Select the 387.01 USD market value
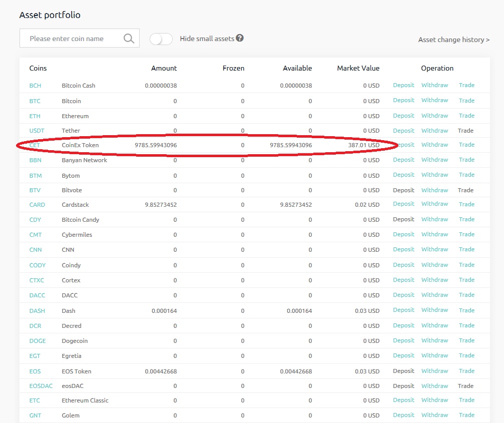 tap(364, 145)
